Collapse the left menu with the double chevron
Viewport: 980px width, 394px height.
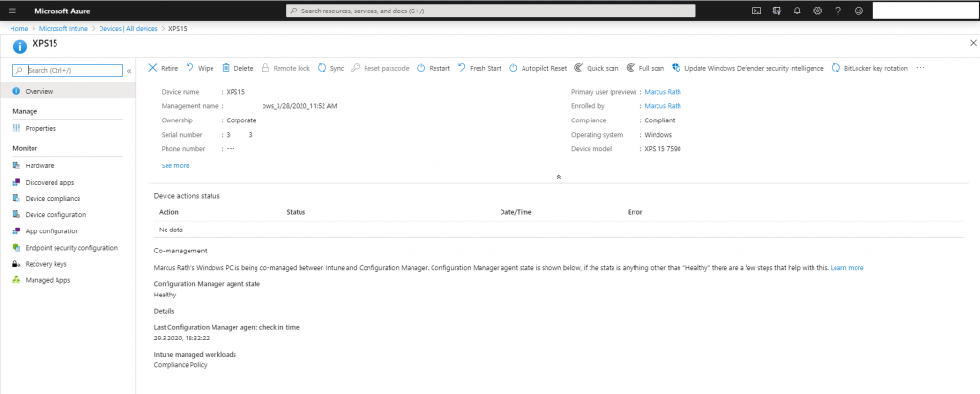pyautogui.click(x=129, y=71)
